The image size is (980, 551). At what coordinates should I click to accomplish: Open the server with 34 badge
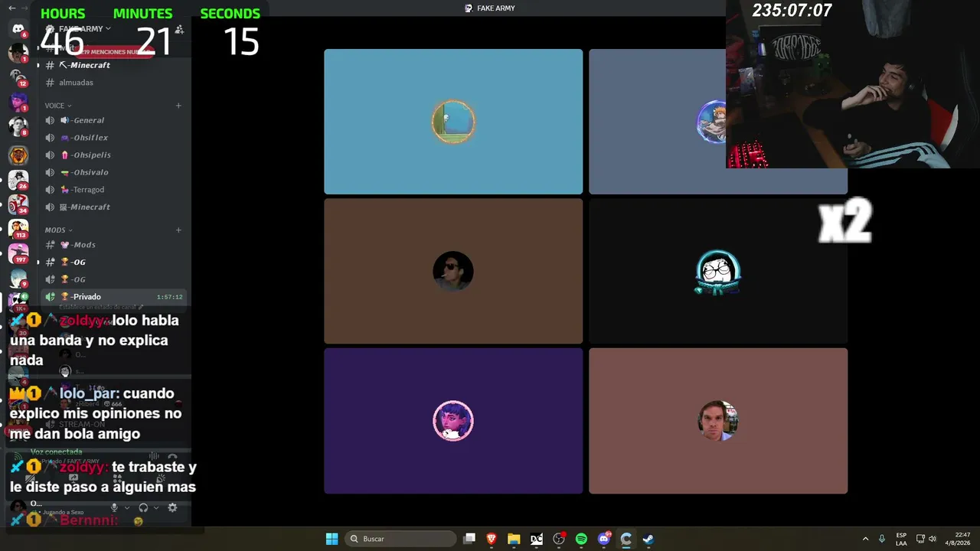18,204
